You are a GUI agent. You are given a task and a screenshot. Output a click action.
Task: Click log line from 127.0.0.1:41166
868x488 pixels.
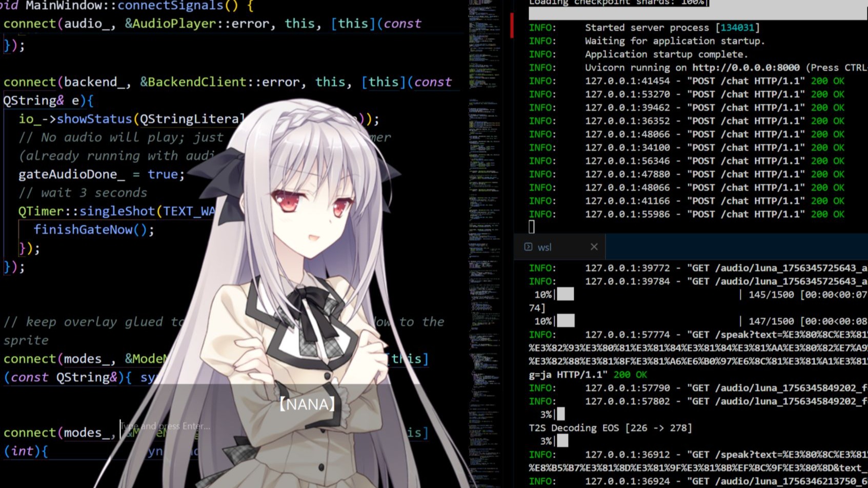point(687,201)
